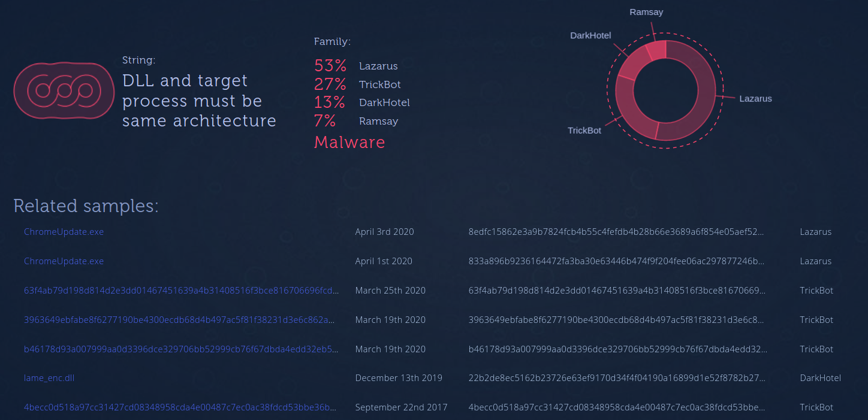Open the sample link starting with 4becc0d518

click(180, 407)
